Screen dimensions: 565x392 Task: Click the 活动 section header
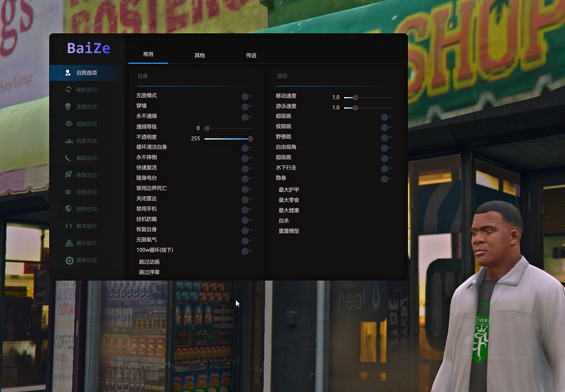pos(282,76)
